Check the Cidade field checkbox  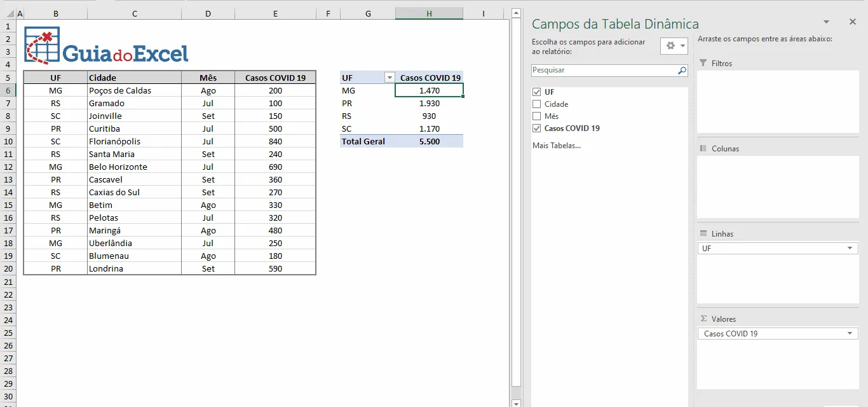537,104
